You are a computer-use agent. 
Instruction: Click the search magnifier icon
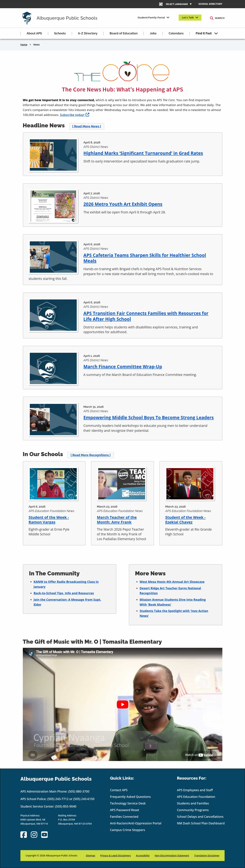click(212, 18)
